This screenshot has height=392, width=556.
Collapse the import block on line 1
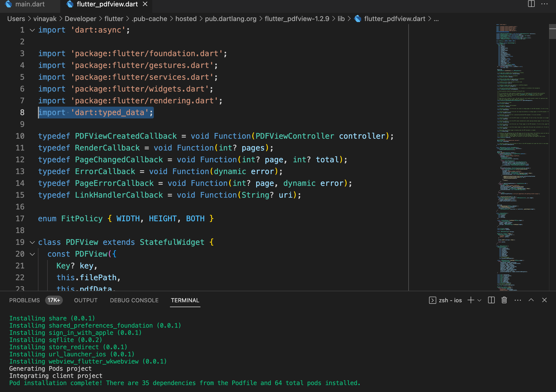pyautogui.click(x=32, y=30)
